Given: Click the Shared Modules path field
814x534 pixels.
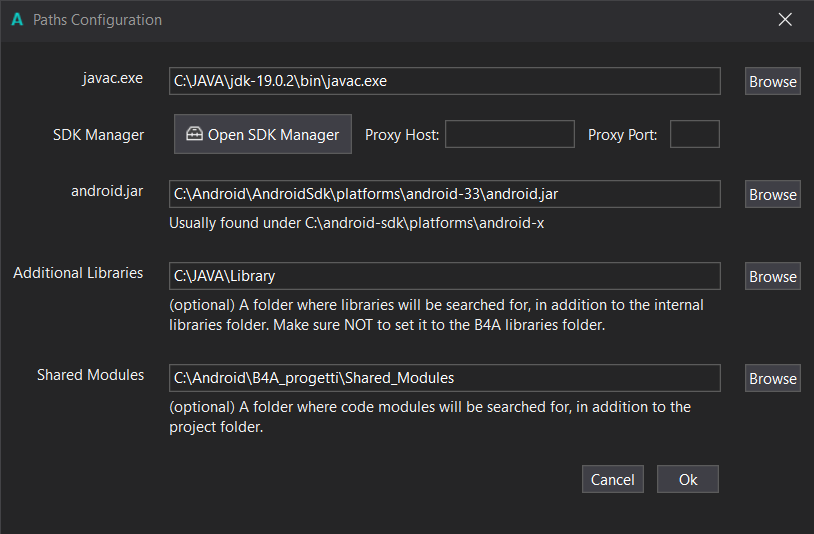Looking at the screenshot, I should [x=444, y=378].
